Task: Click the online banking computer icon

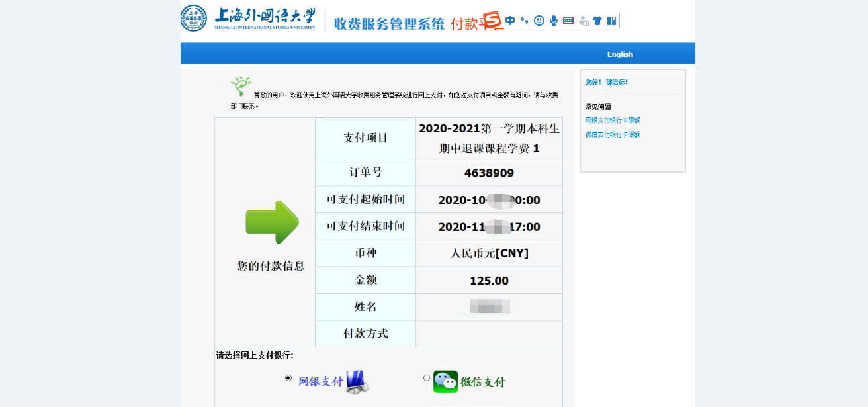Action: point(357,382)
